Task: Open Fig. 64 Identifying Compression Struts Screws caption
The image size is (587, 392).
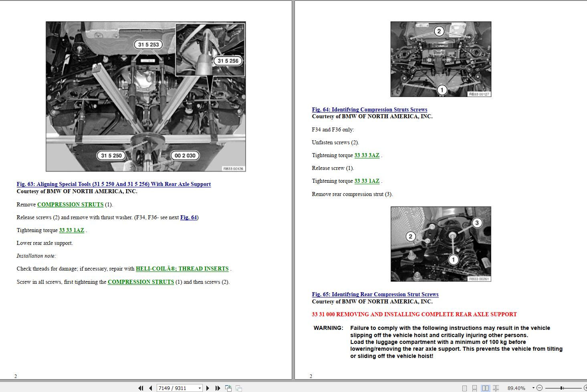Action: pyautogui.click(x=369, y=109)
